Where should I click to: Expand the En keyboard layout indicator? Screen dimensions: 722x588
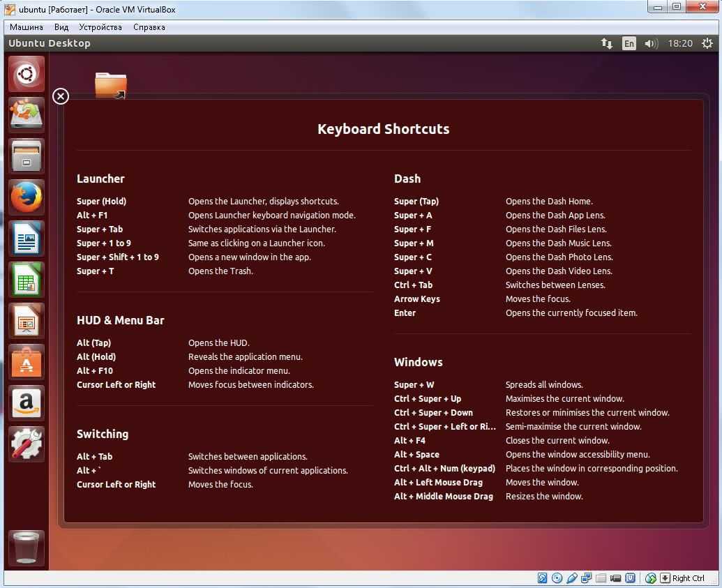[629, 43]
